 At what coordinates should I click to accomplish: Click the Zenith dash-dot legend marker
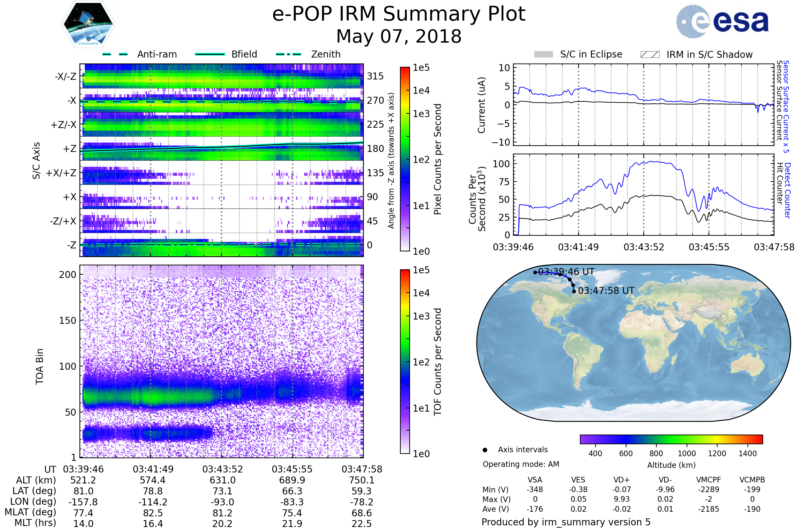289,54
